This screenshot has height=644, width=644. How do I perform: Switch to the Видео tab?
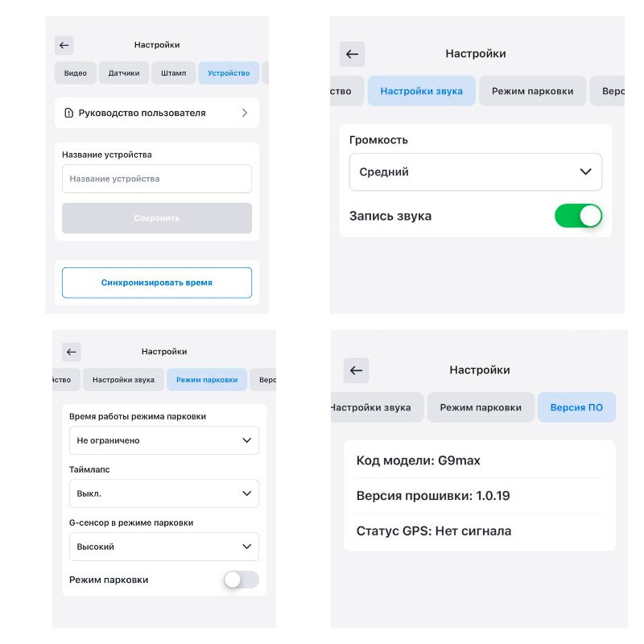pos(76,73)
